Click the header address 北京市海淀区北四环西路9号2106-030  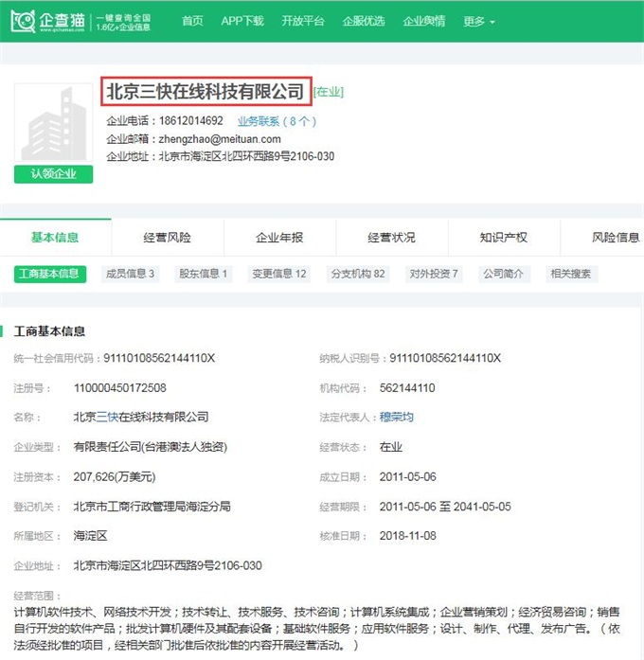246,156
